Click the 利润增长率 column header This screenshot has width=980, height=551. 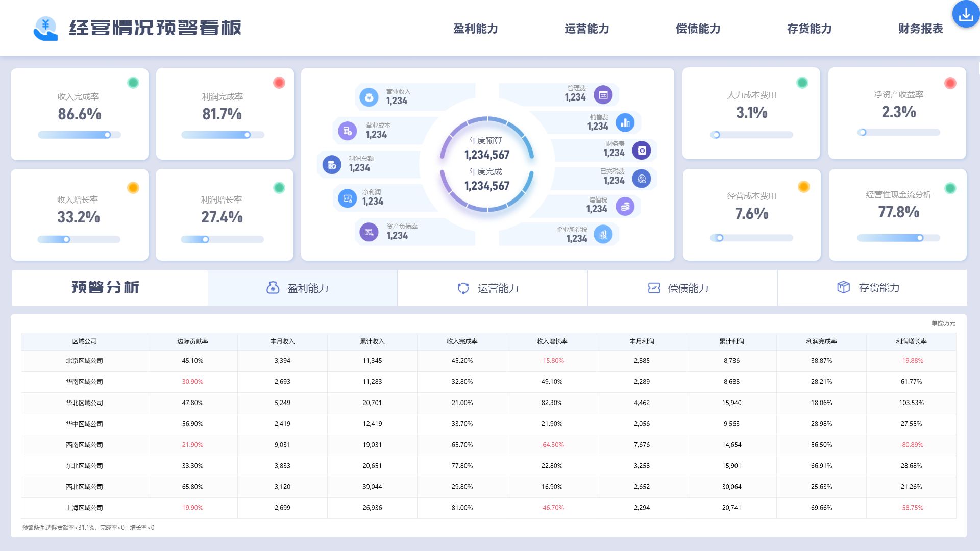911,341
